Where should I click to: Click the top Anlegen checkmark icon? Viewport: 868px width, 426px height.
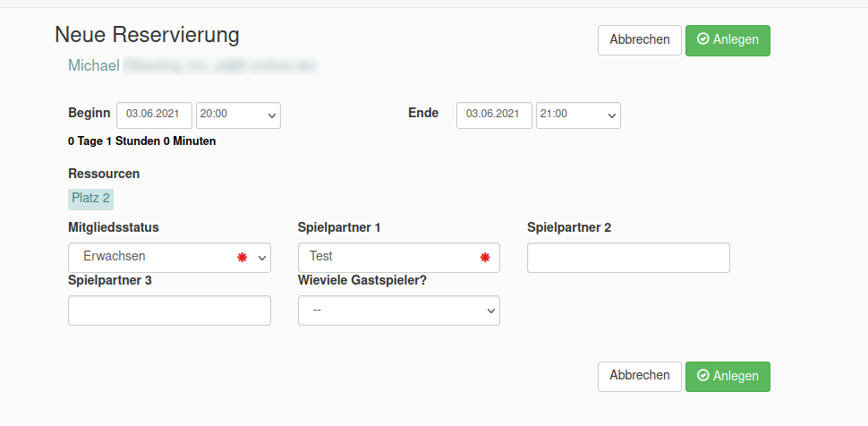703,39
